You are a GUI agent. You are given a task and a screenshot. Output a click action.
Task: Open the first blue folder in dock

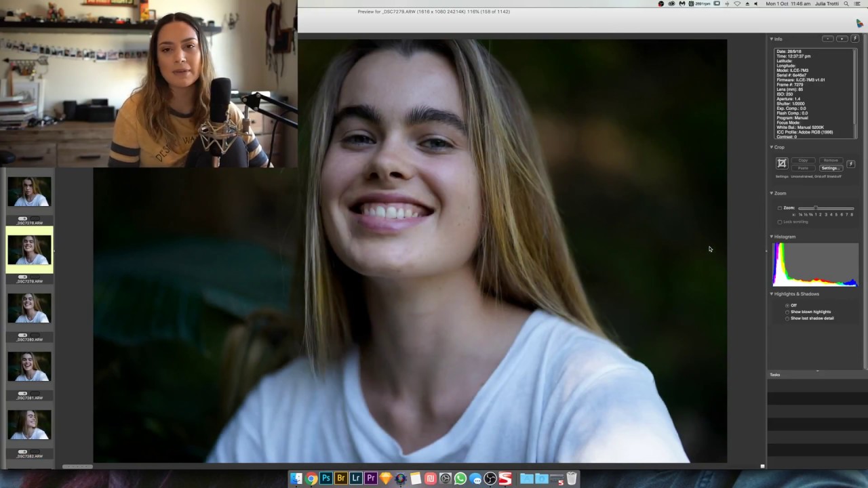[x=527, y=479]
